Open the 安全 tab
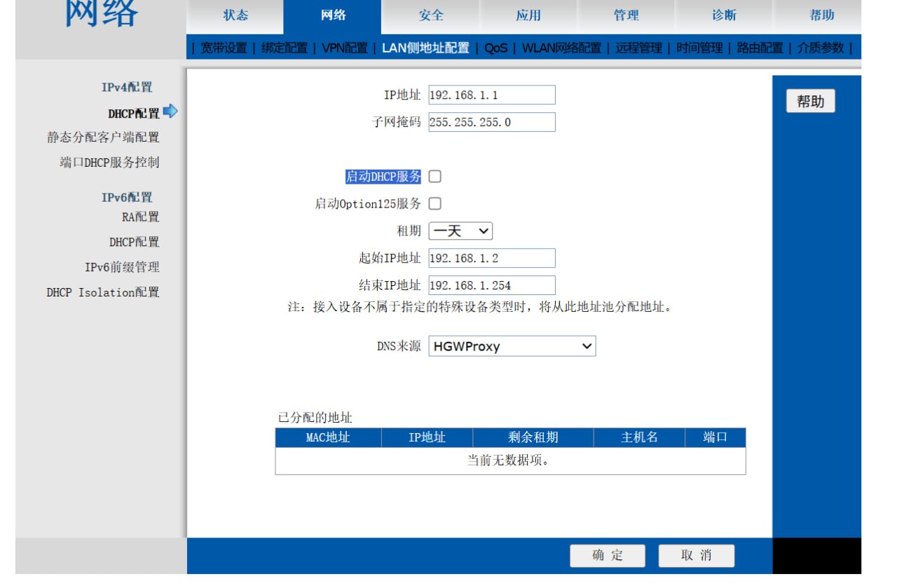Image resolution: width=897 pixels, height=588 pixels. pyautogui.click(x=431, y=15)
